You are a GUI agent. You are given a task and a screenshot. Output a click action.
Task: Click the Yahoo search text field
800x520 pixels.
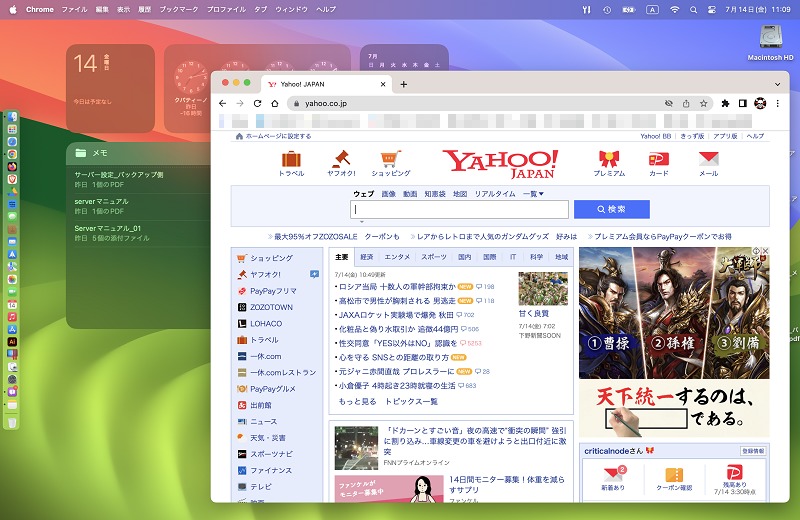click(x=459, y=209)
